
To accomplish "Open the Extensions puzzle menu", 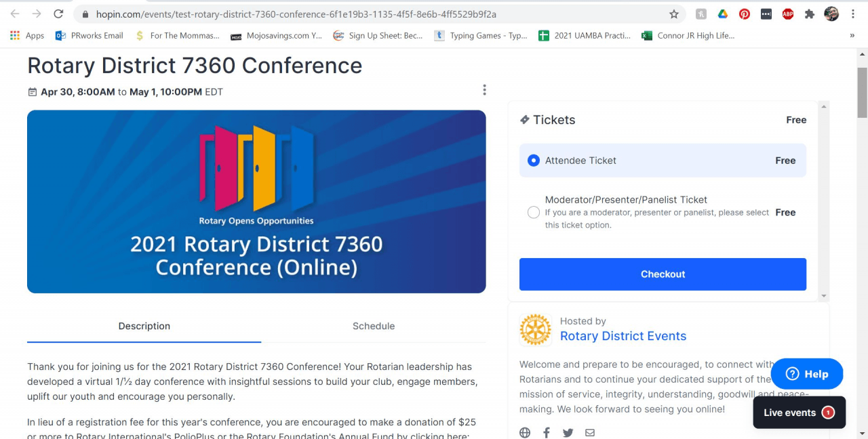I will pos(810,14).
